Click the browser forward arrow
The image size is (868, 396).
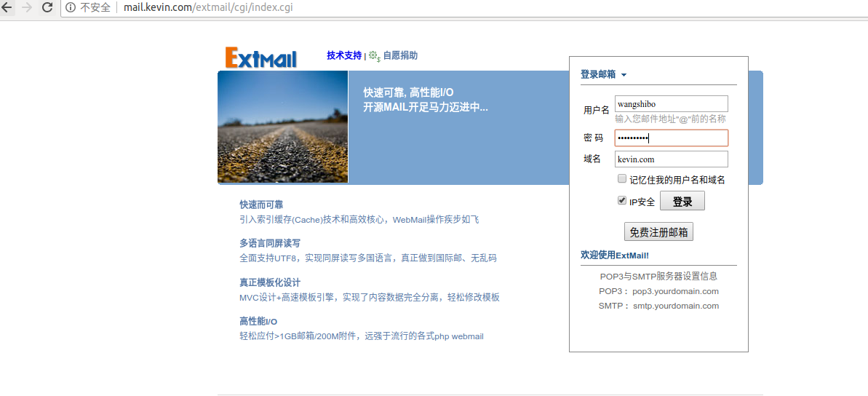(x=26, y=7)
